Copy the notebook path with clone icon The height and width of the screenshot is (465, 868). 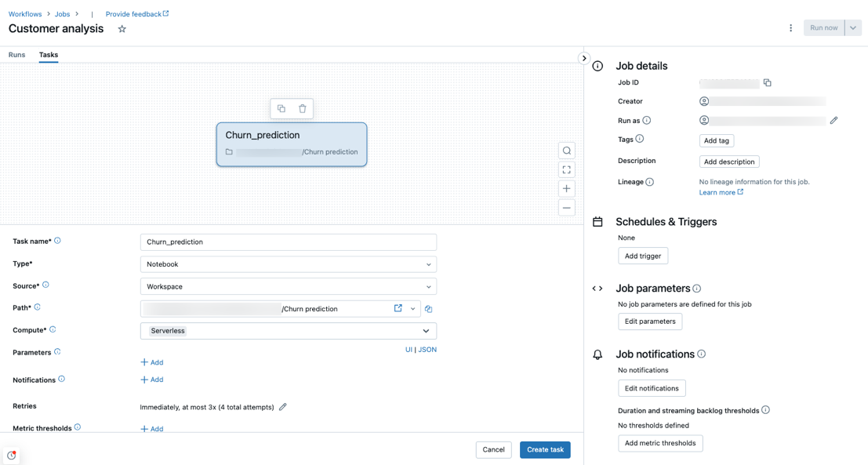[428, 309]
